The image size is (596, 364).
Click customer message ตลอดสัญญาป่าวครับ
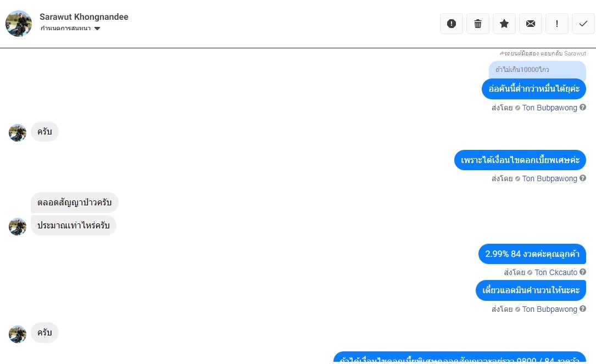coord(75,203)
